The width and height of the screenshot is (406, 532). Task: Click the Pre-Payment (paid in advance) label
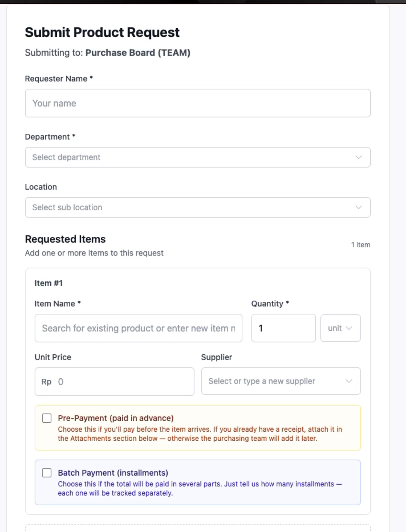pos(116,418)
